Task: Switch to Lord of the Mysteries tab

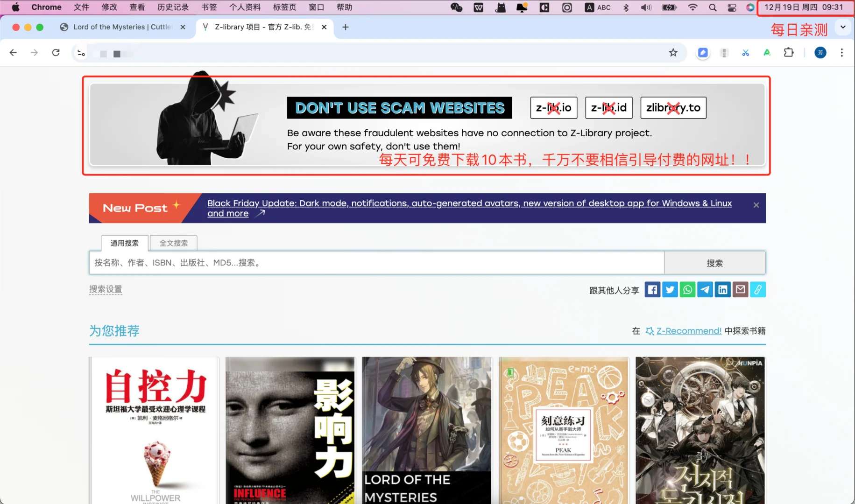Action: click(x=122, y=27)
